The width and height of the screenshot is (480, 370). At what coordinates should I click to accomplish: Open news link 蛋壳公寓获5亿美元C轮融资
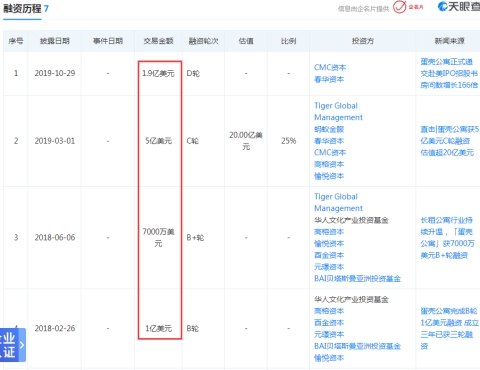tap(449, 141)
